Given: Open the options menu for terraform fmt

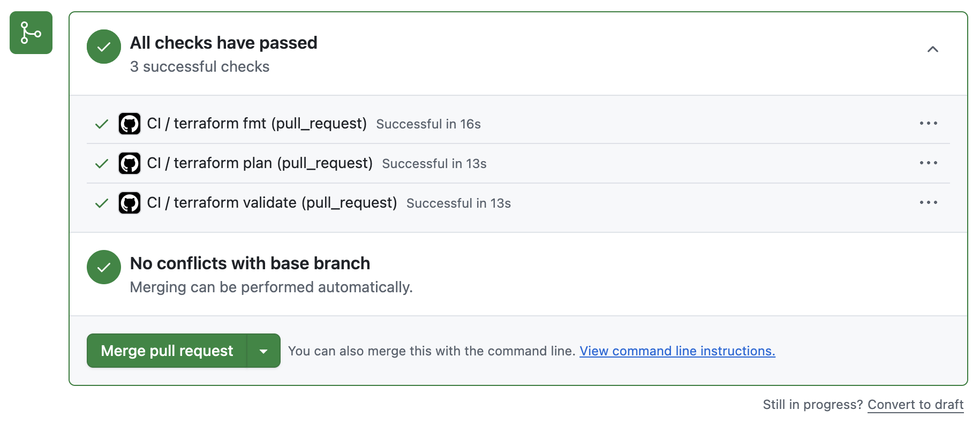Looking at the screenshot, I should [x=928, y=123].
